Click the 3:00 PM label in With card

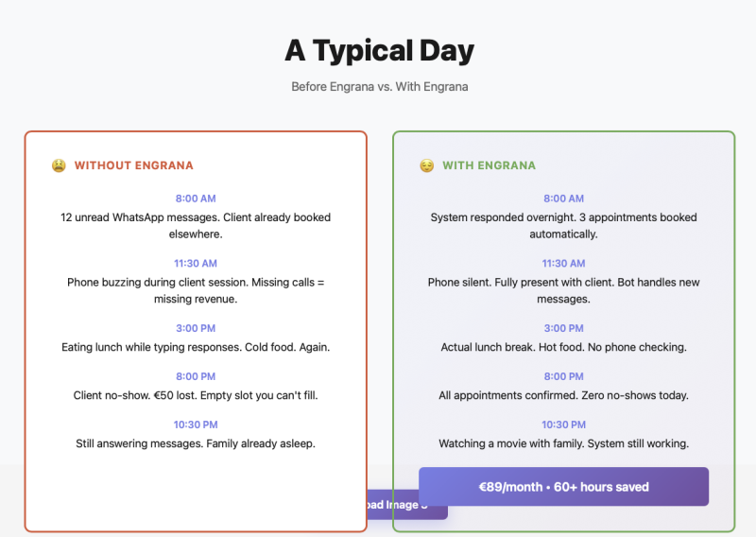pos(563,328)
